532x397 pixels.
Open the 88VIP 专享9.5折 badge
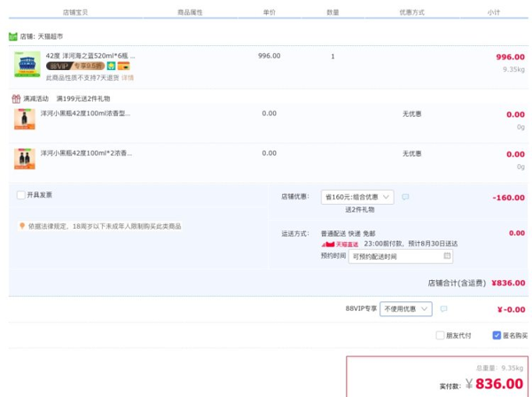click(x=75, y=66)
